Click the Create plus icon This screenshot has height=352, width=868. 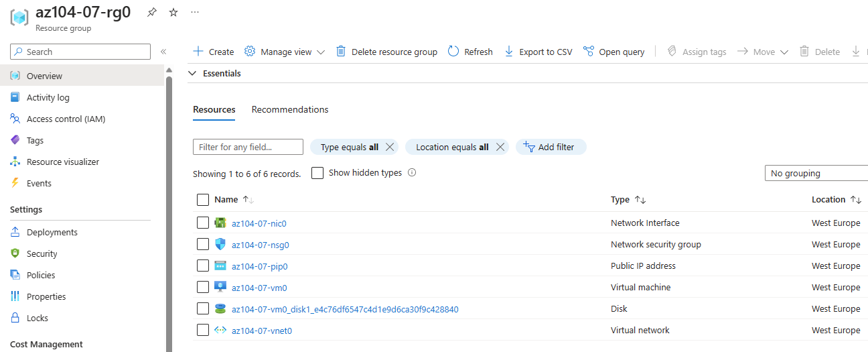[198, 52]
